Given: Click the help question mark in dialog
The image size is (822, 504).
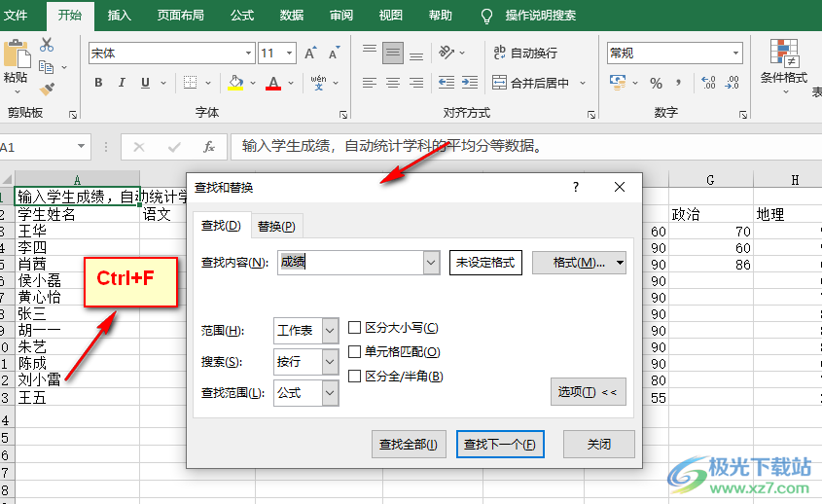Looking at the screenshot, I should (576, 187).
